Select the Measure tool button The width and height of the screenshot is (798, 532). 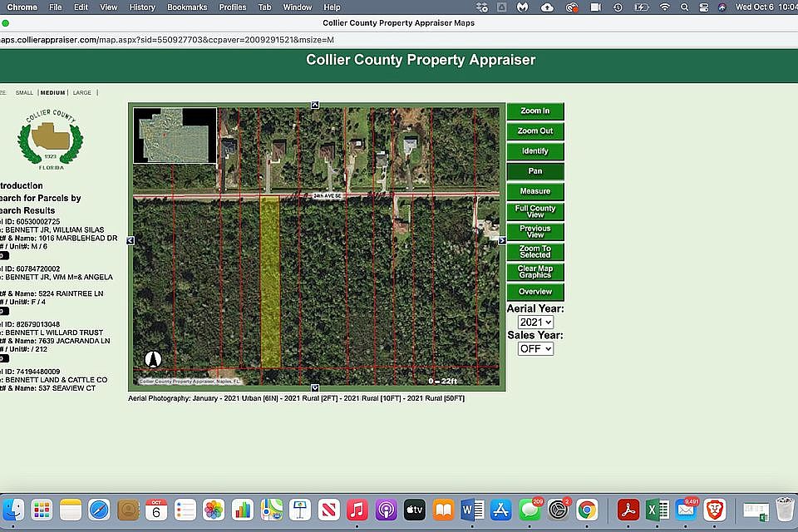pyautogui.click(x=534, y=191)
